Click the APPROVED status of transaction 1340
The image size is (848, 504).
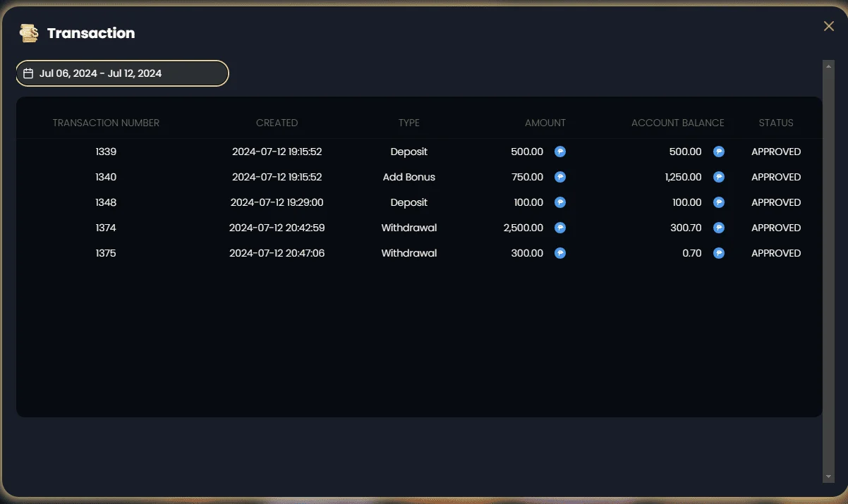776,177
